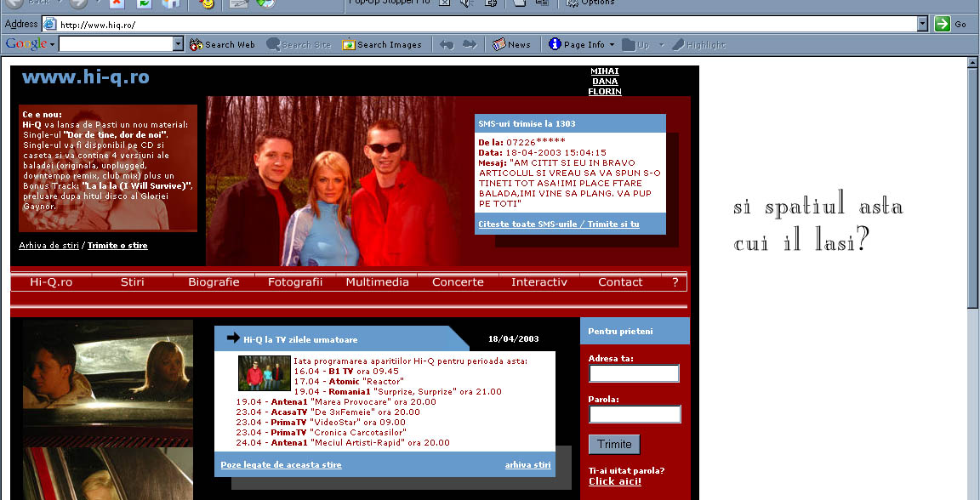Click the Trimite o stire link
The image size is (980, 500).
tap(117, 246)
